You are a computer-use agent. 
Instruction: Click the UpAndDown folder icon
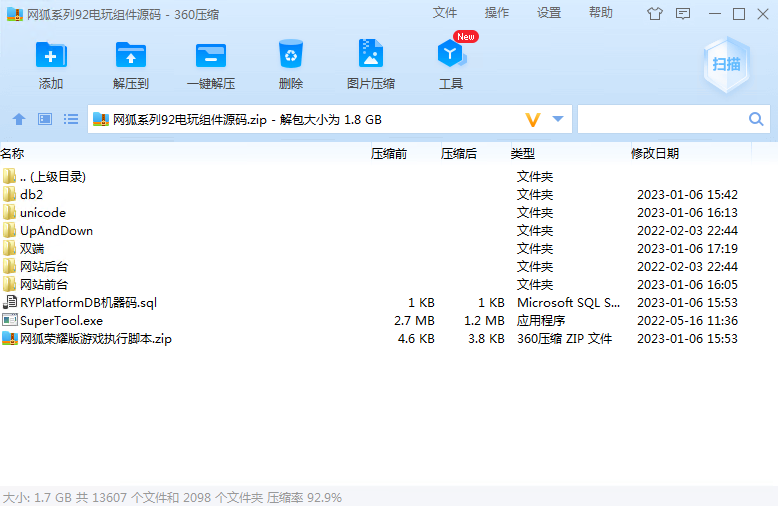9,230
